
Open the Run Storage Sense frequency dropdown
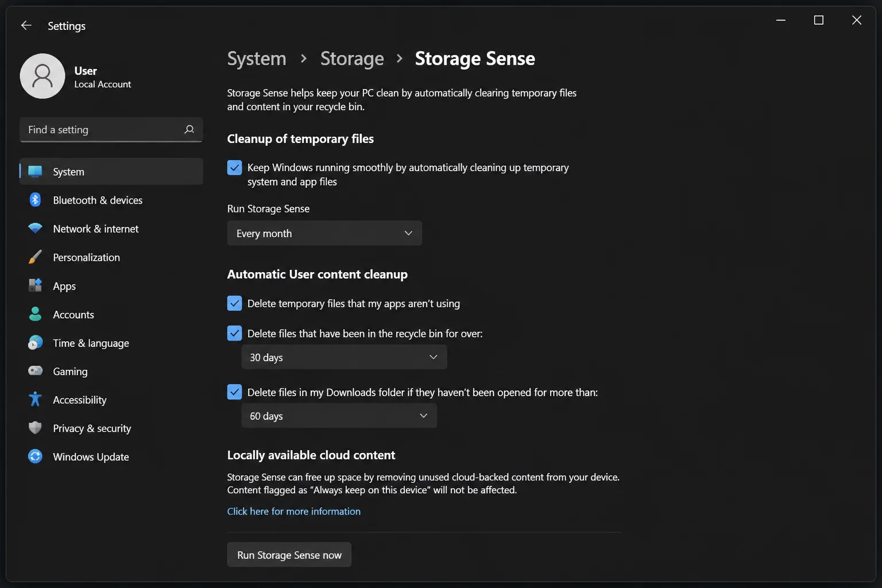[324, 233]
